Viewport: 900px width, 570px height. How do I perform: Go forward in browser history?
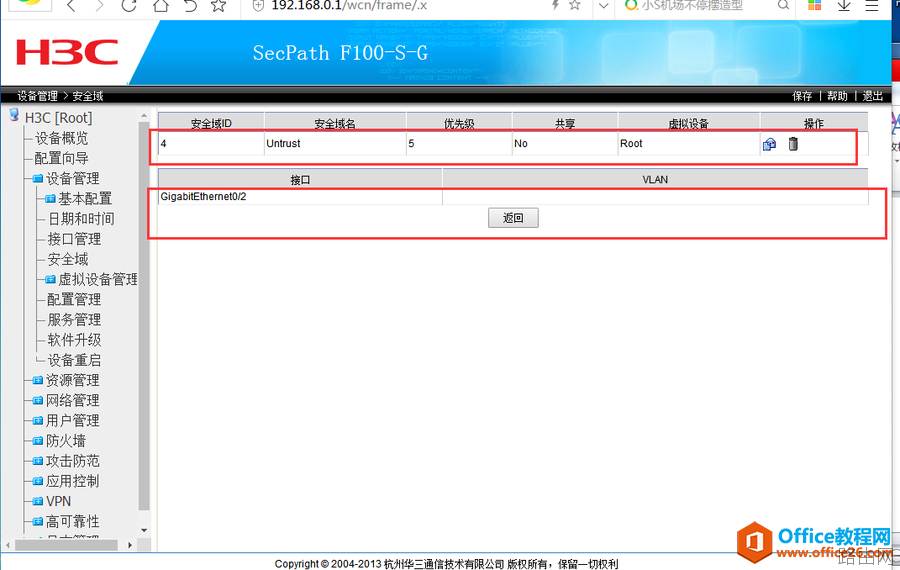100,6
